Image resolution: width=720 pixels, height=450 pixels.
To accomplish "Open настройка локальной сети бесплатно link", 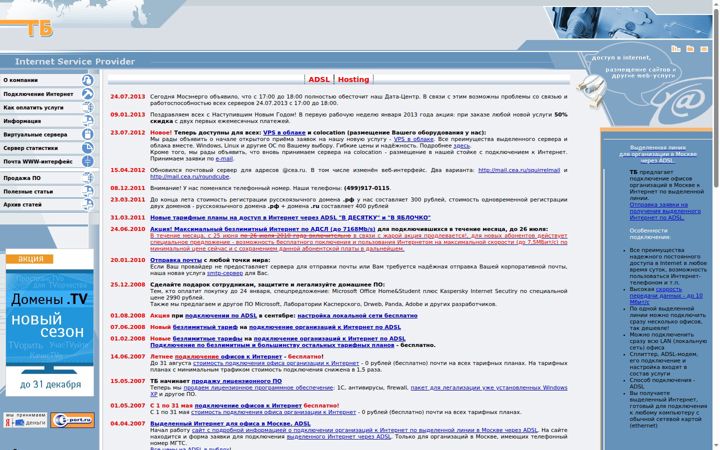I will pos(357,316).
